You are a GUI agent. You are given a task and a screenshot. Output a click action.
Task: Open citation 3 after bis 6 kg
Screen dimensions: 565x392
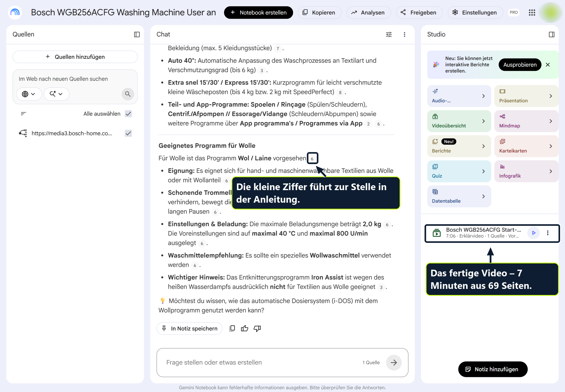pyautogui.click(x=261, y=71)
